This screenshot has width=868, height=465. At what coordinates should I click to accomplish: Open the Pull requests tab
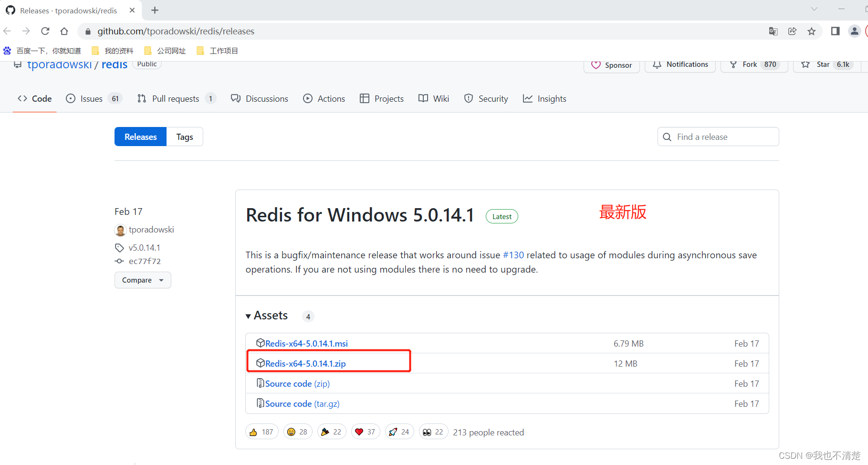pos(177,98)
